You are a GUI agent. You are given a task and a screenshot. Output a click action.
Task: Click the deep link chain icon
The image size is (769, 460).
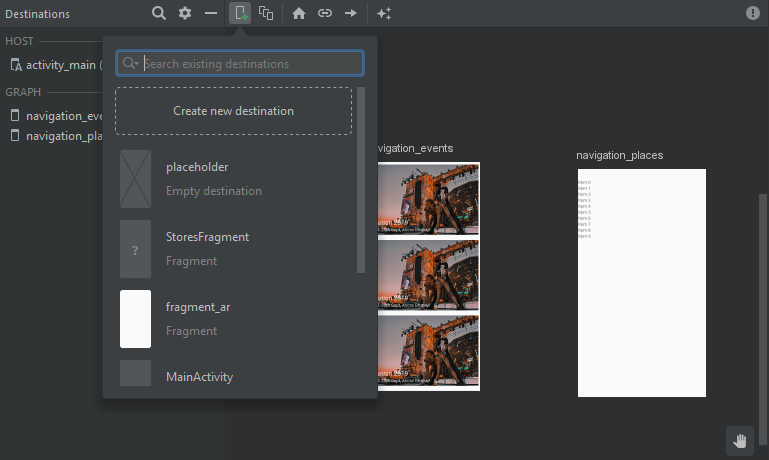point(324,13)
